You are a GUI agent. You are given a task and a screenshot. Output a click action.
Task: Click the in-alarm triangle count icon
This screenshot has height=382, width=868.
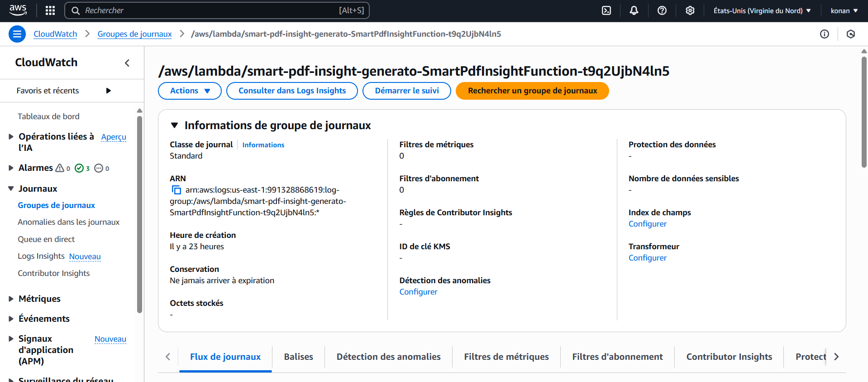(x=60, y=168)
